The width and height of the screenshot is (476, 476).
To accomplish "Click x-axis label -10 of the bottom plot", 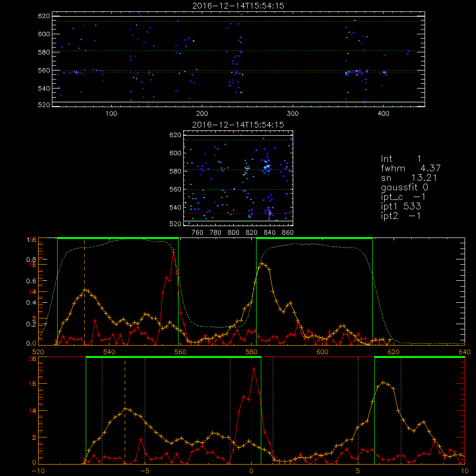I will pyautogui.click(x=38, y=471).
